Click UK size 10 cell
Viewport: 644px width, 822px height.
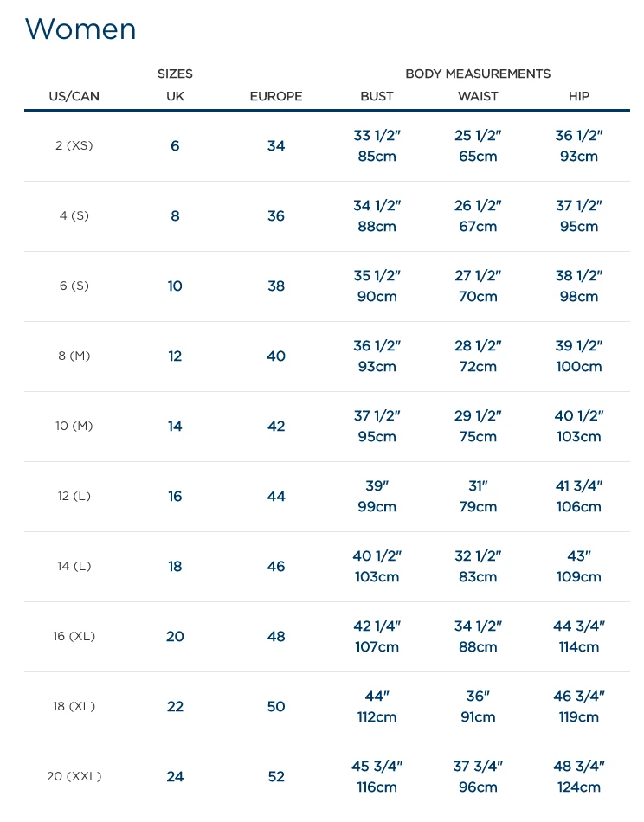175,286
